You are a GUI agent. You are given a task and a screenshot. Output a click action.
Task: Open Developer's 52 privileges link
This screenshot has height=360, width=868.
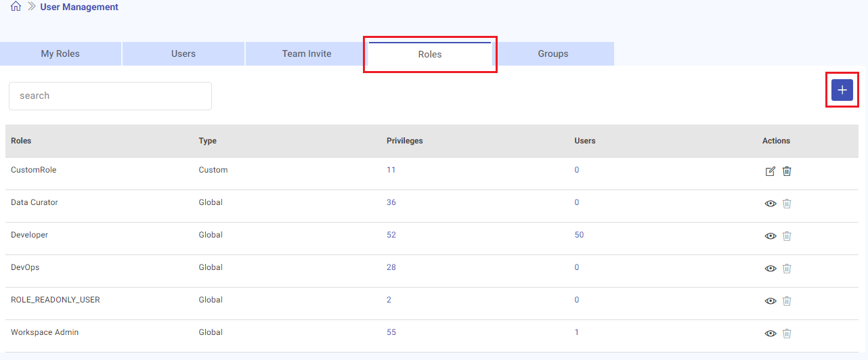(391, 235)
